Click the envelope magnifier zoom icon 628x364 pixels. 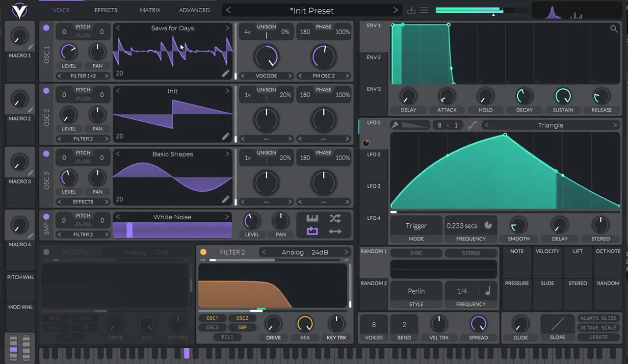pyautogui.click(x=614, y=29)
